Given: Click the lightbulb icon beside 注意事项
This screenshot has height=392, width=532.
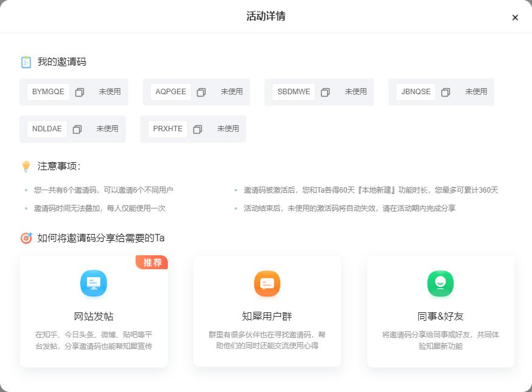Looking at the screenshot, I should pos(26,165).
